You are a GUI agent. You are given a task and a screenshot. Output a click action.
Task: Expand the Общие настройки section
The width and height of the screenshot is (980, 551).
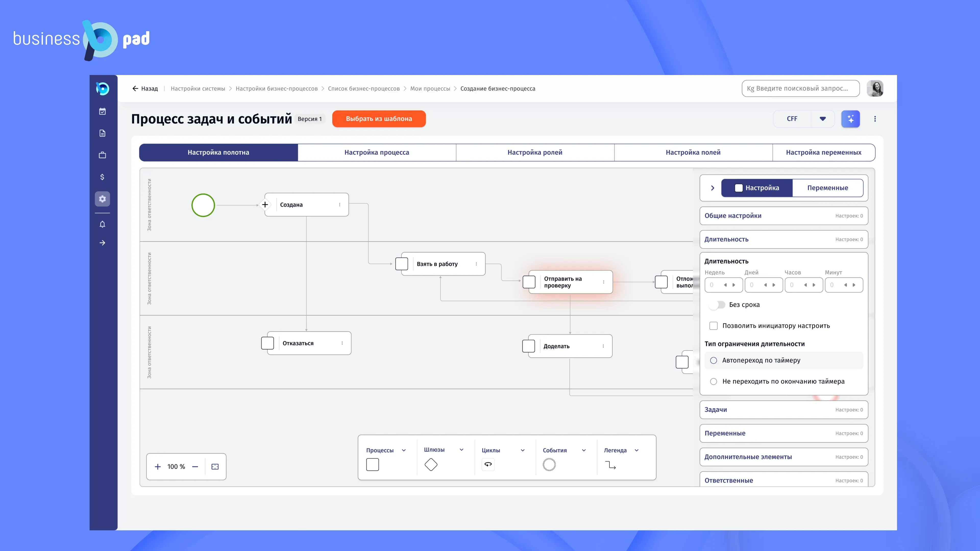coord(784,216)
